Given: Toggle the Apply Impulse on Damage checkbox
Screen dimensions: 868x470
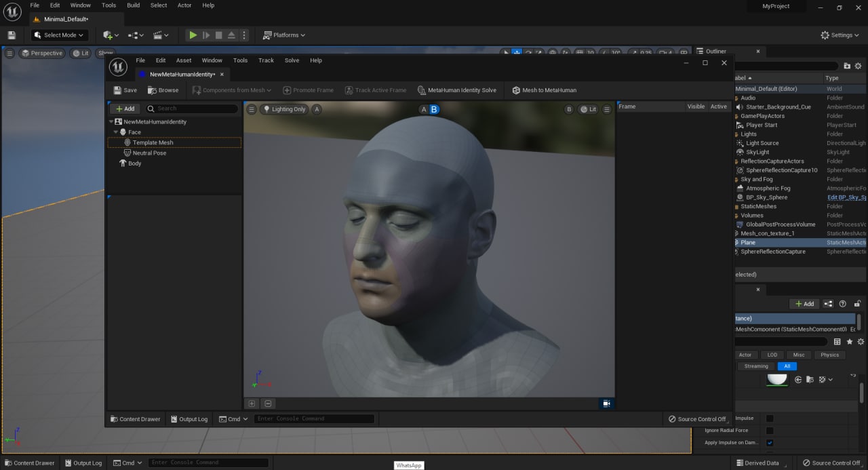Looking at the screenshot, I should (770, 442).
